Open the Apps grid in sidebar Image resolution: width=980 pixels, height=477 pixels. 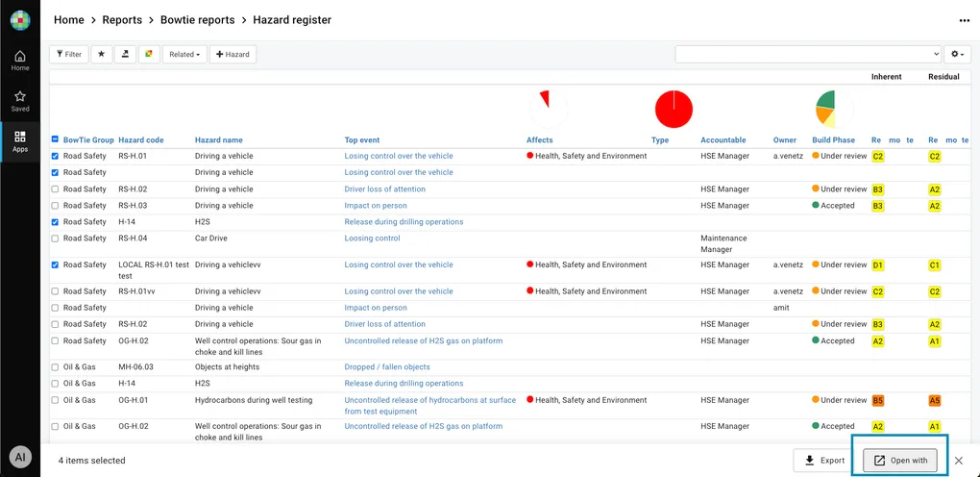point(20,141)
